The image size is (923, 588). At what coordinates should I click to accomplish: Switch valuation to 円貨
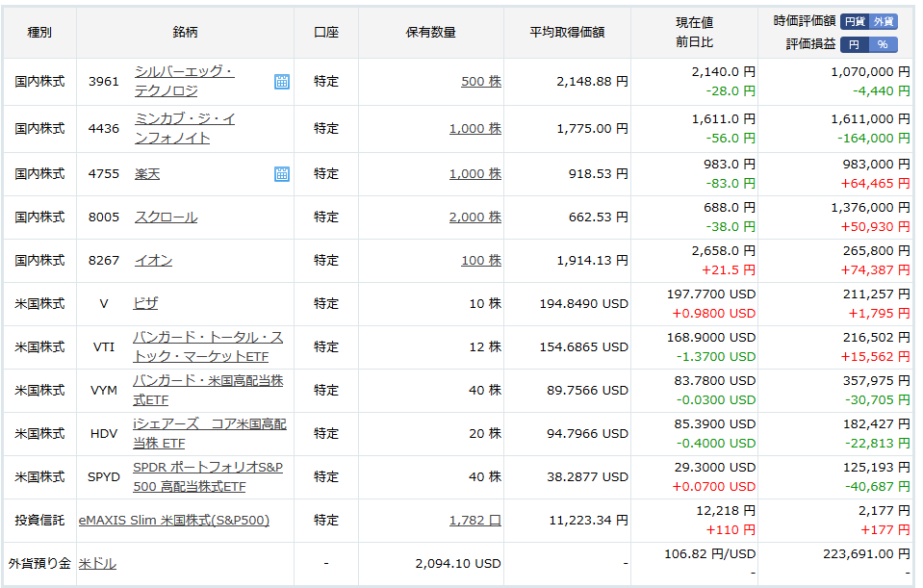(x=855, y=22)
